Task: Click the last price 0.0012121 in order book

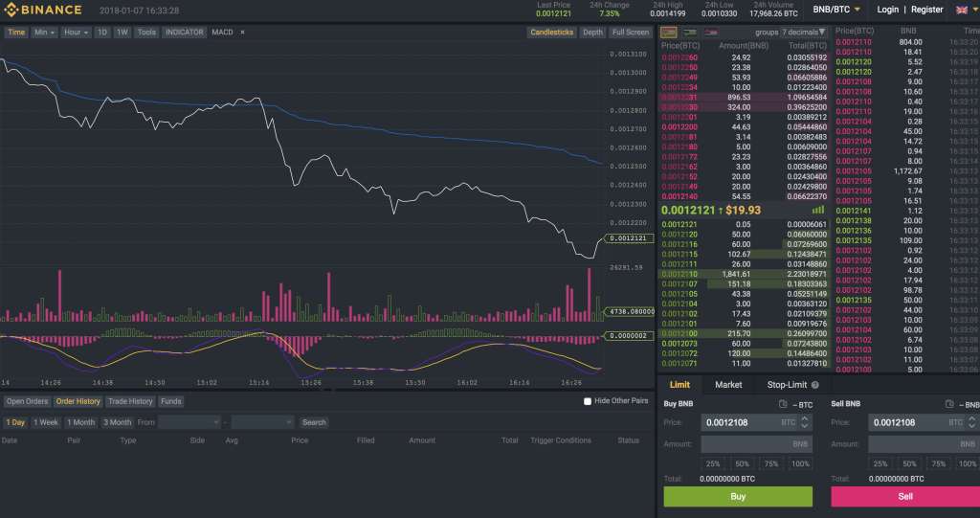Action: (688, 211)
